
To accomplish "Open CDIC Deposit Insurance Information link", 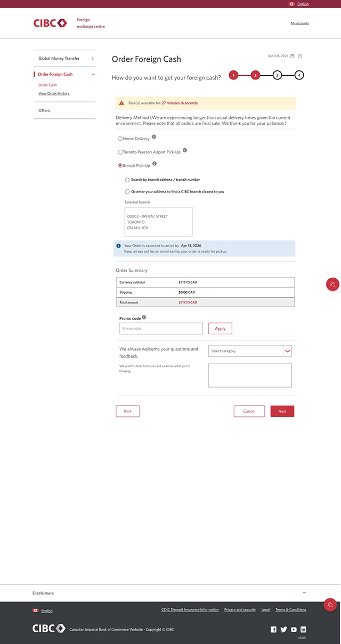I will 190,609.
